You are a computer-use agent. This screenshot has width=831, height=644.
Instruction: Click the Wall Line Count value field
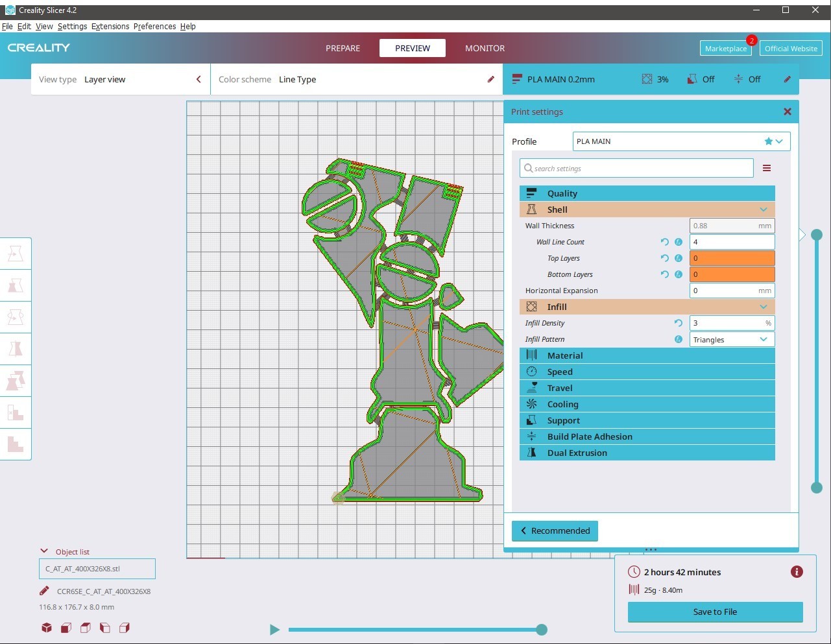click(x=732, y=242)
